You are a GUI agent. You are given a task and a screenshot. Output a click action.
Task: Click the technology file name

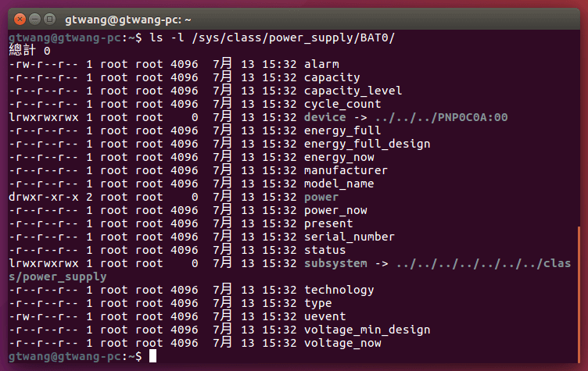click(x=339, y=290)
